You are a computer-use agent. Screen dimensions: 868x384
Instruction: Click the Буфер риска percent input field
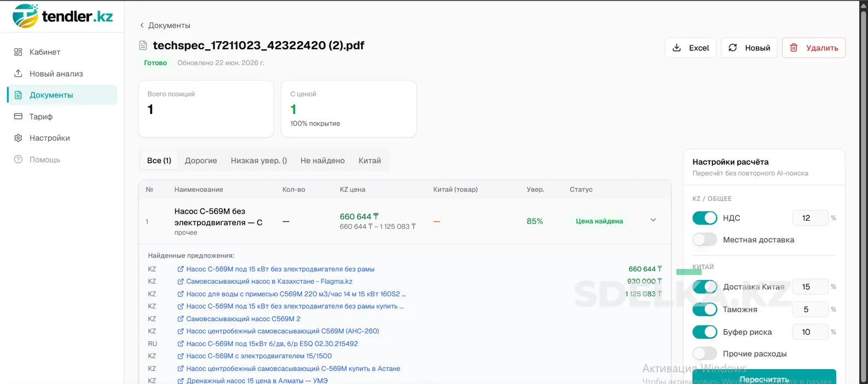(810, 332)
